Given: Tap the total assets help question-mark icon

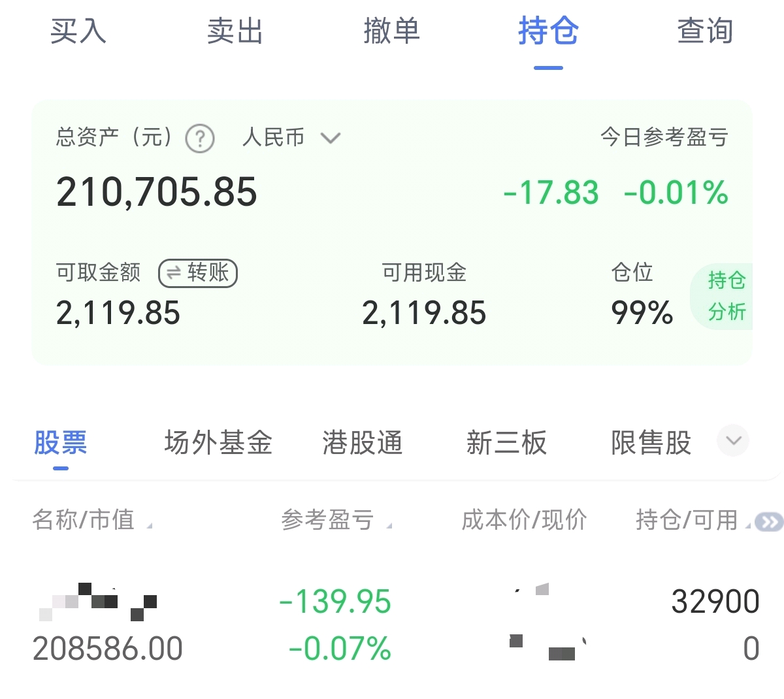Looking at the screenshot, I should point(200,138).
